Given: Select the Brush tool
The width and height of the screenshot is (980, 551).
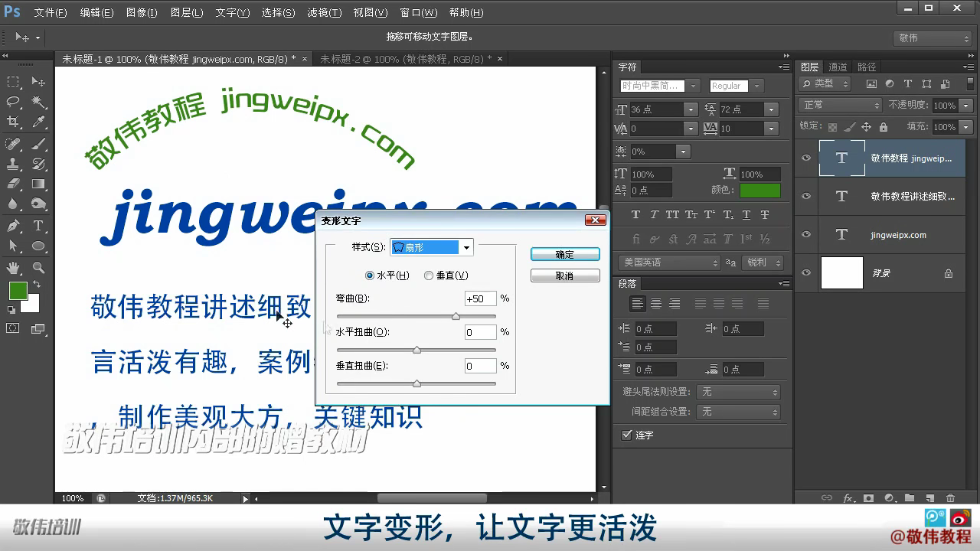Looking at the screenshot, I should coord(38,144).
